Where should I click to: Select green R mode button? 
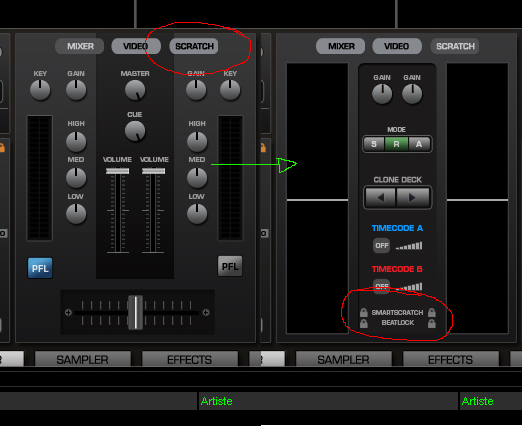point(396,144)
